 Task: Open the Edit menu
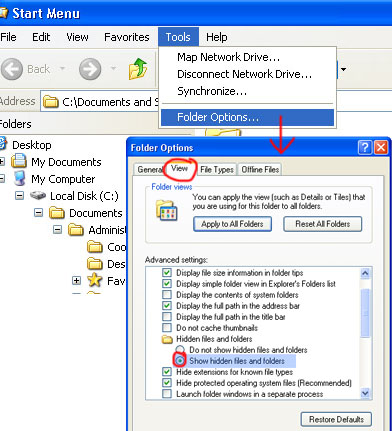tap(41, 37)
